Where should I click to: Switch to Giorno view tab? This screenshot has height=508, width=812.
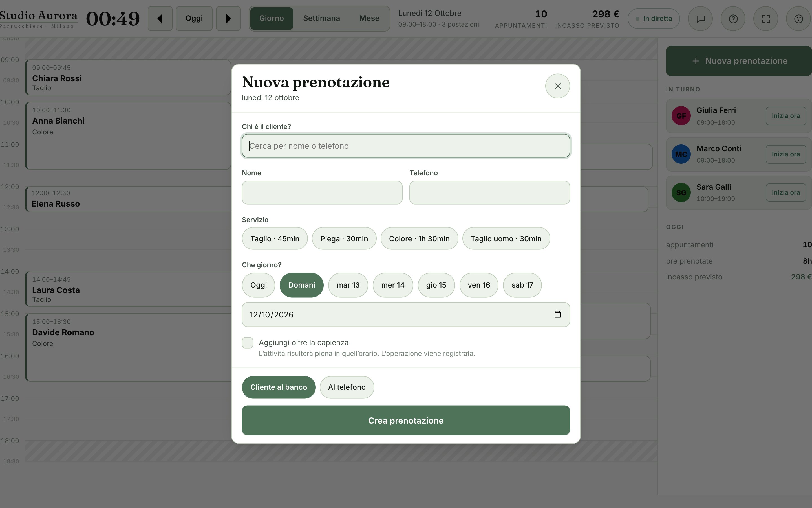272,18
